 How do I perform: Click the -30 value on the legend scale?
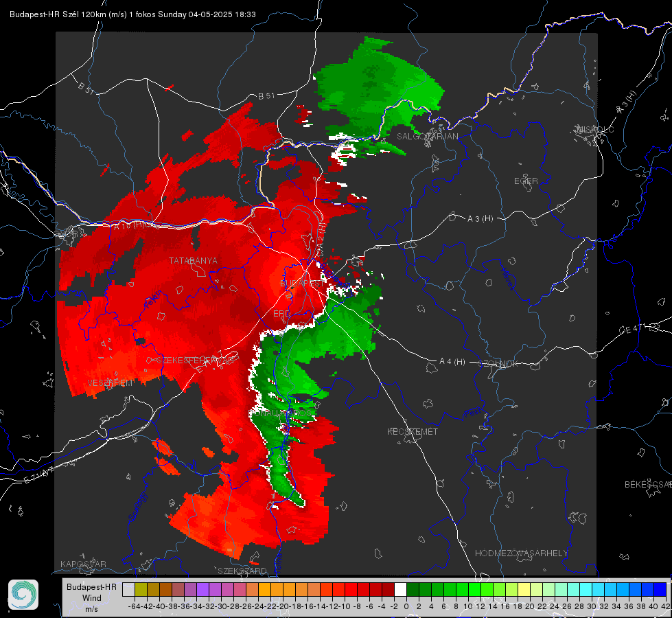[x=221, y=606]
